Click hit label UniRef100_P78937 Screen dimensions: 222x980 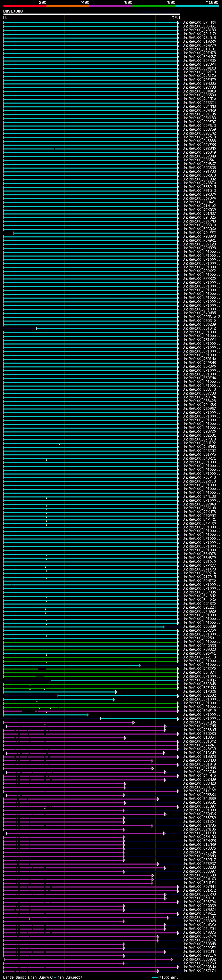tap(199, 864)
